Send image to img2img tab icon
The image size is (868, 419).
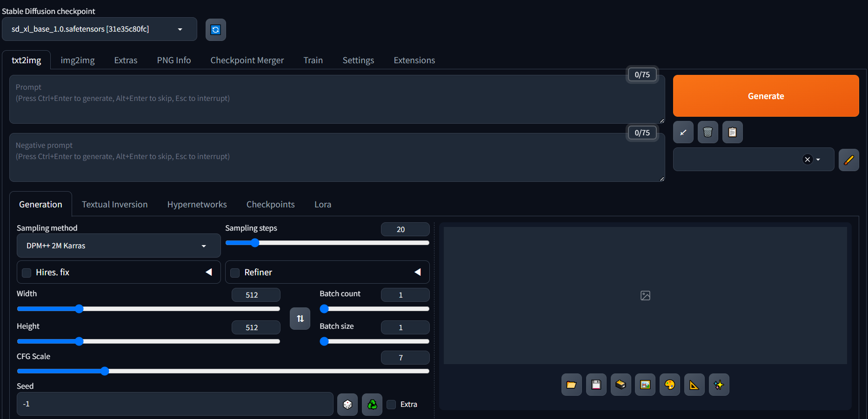645,385
